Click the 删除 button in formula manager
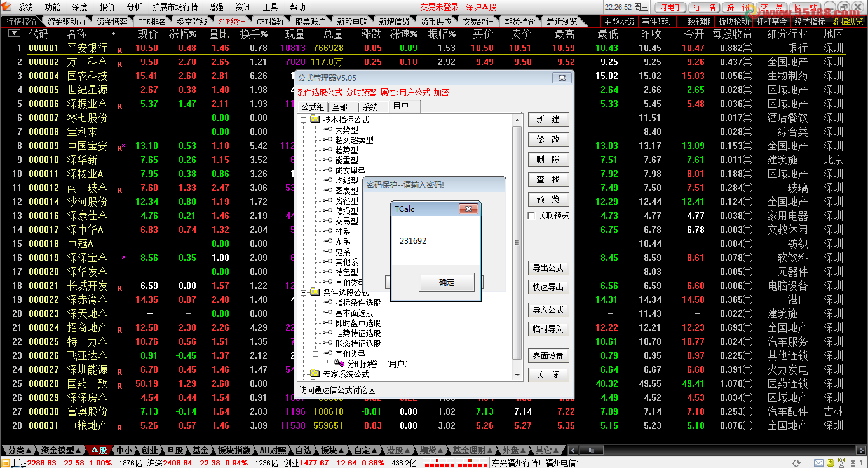The height and width of the screenshot is (468, 868). [548, 160]
